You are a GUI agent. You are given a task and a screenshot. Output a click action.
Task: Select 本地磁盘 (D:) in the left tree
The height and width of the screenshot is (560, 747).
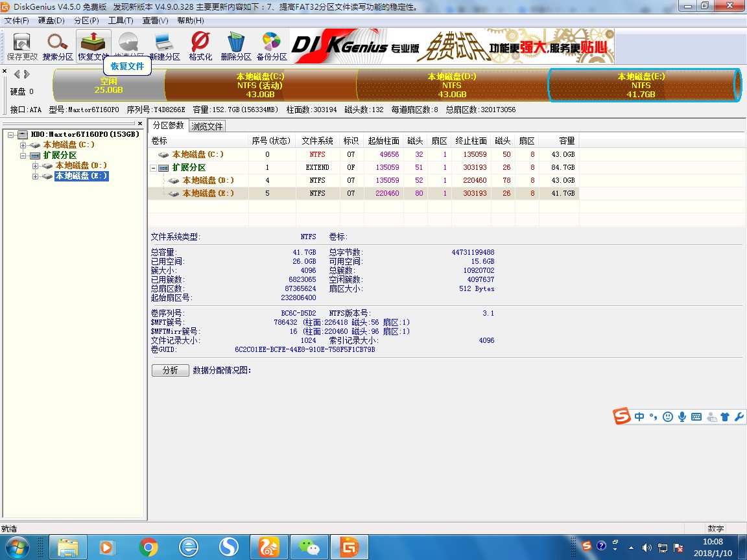point(81,166)
